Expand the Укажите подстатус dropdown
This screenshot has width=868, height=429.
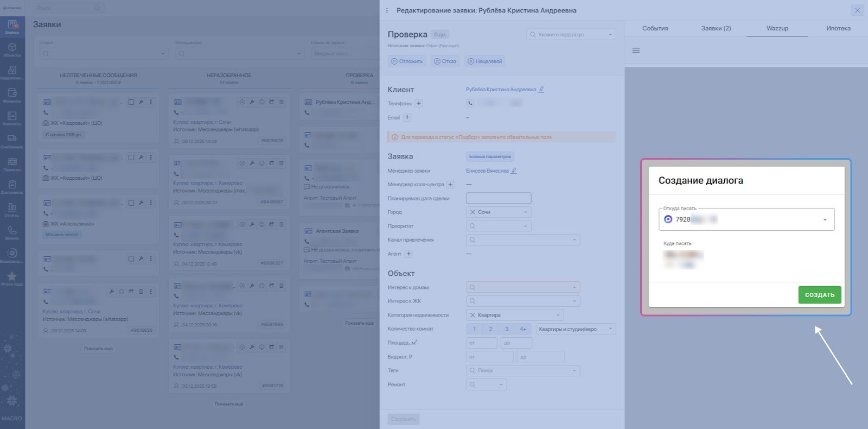click(x=571, y=35)
